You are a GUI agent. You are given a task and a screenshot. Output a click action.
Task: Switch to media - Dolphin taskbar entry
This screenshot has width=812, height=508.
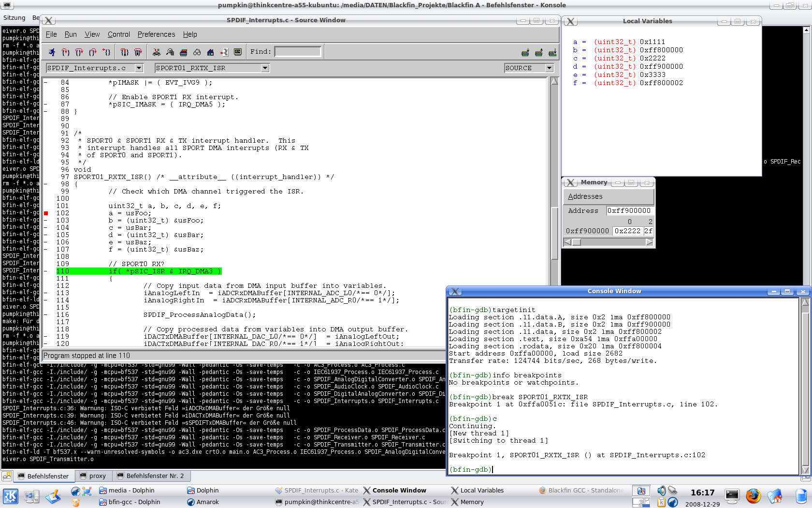127,491
